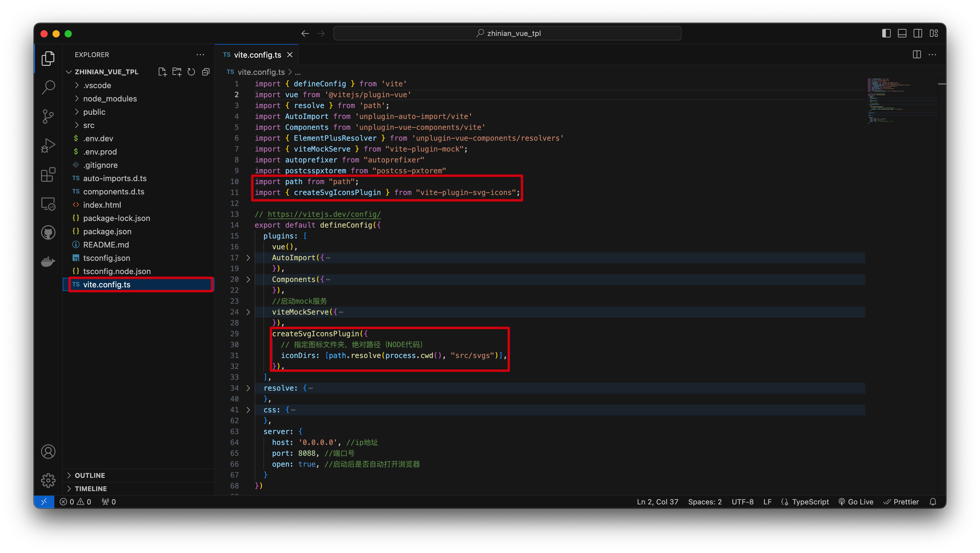Screen dimensions: 980x553
Task: Click the ports forwarded indicator
Action: [108, 502]
